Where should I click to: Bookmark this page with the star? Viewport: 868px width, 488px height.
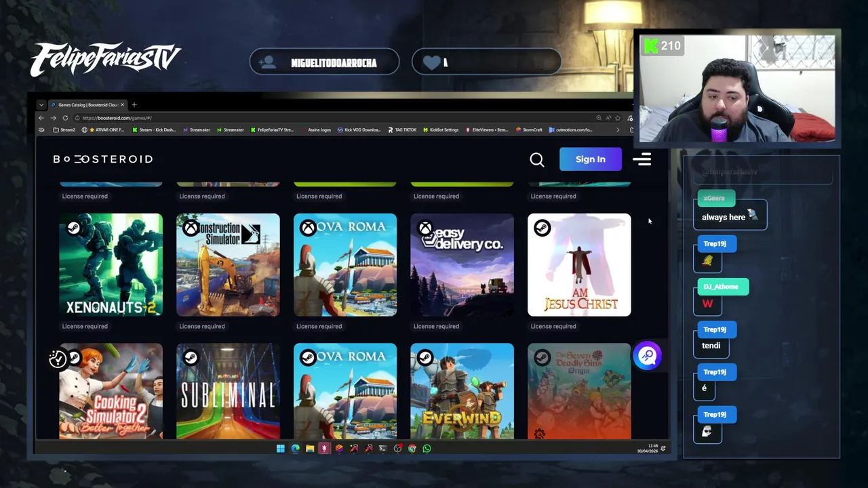pyautogui.click(x=618, y=118)
